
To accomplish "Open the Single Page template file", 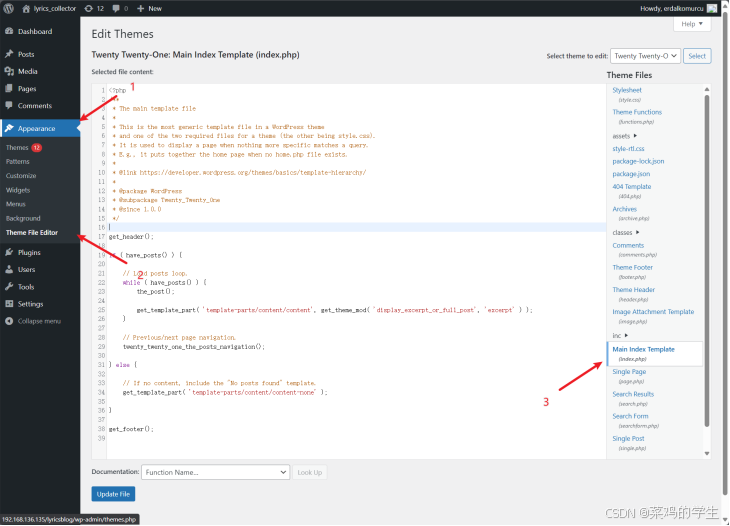I will pyautogui.click(x=629, y=372).
